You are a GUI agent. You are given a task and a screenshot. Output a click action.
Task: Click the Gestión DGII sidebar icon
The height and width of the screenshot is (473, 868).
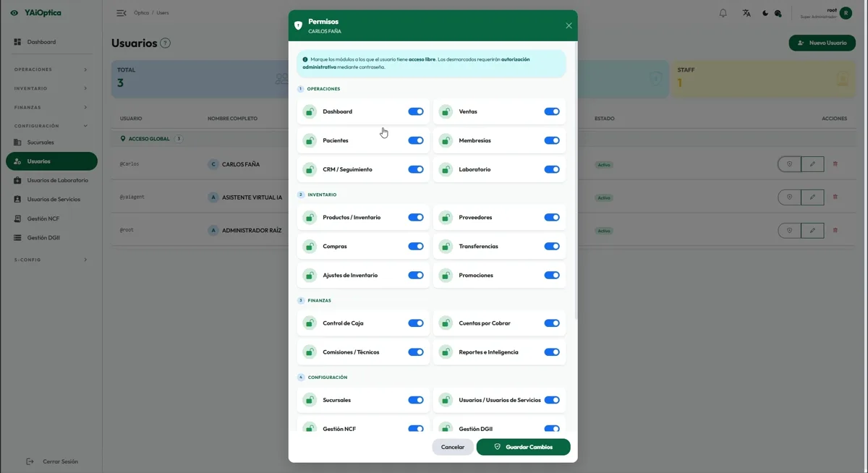point(17,237)
